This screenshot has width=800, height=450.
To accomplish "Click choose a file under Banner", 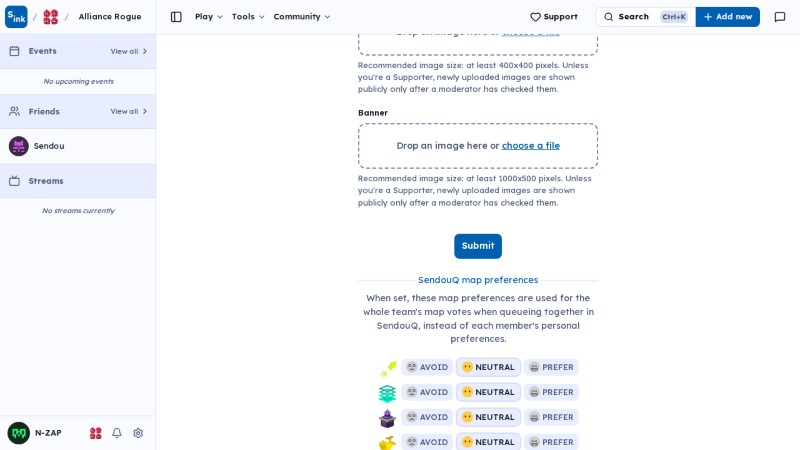I will coord(531,145).
